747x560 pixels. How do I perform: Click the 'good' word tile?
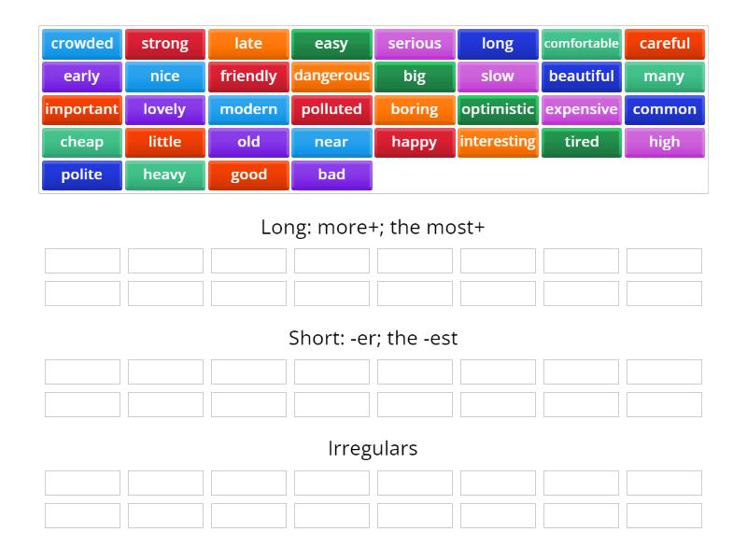click(248, 175)
